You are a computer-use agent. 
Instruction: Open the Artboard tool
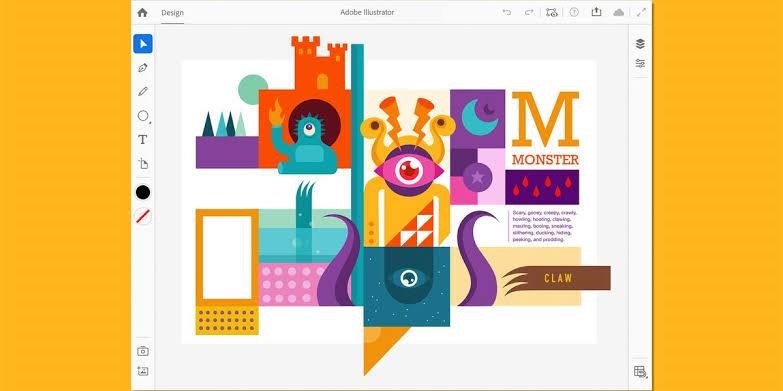pos(143,164)
